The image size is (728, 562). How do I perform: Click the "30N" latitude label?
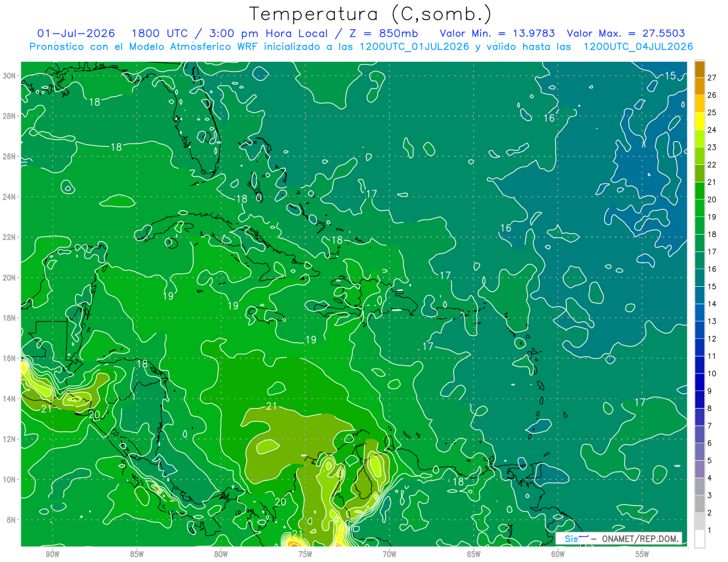10,76
